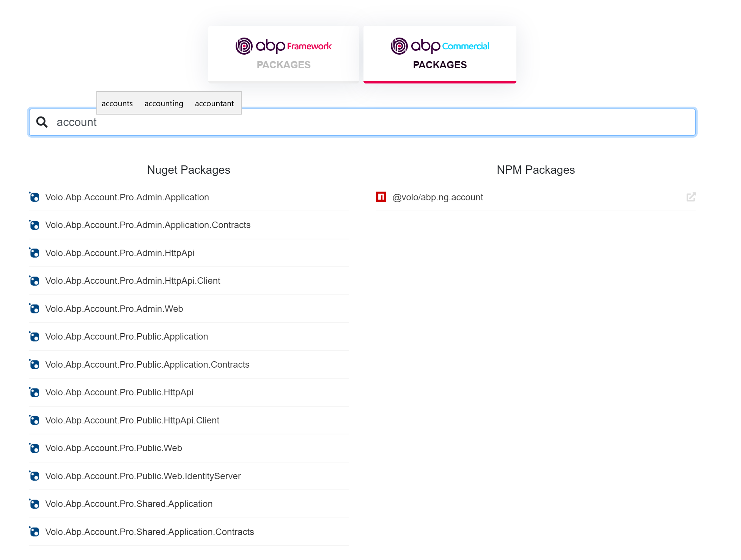Screen dimensions: 741x560
Task: Select the ABP Commercial Packages tab
Action: (440, 54)
